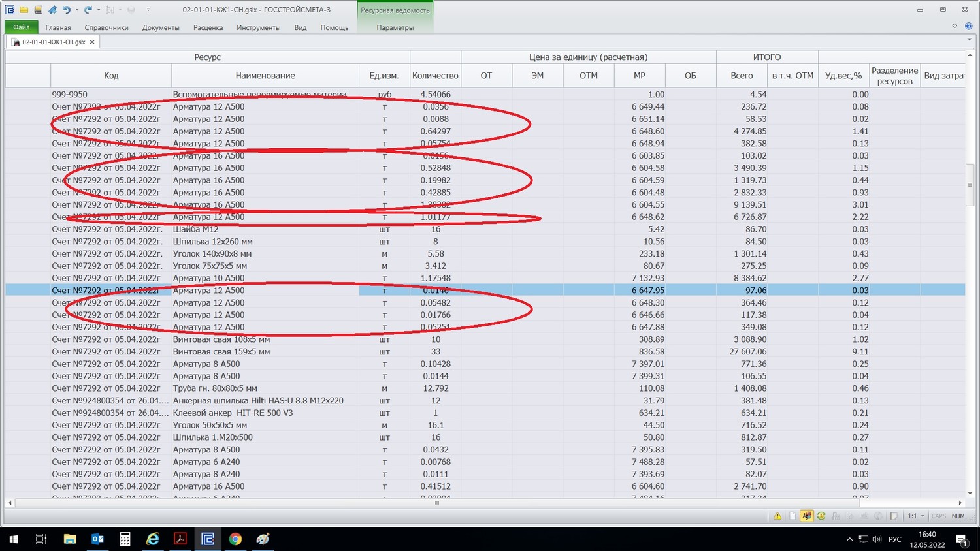Open the Customize Quick Access Toolbar dropdown
This screenshot has width=980, height=551.
click(x=148, y=10)
